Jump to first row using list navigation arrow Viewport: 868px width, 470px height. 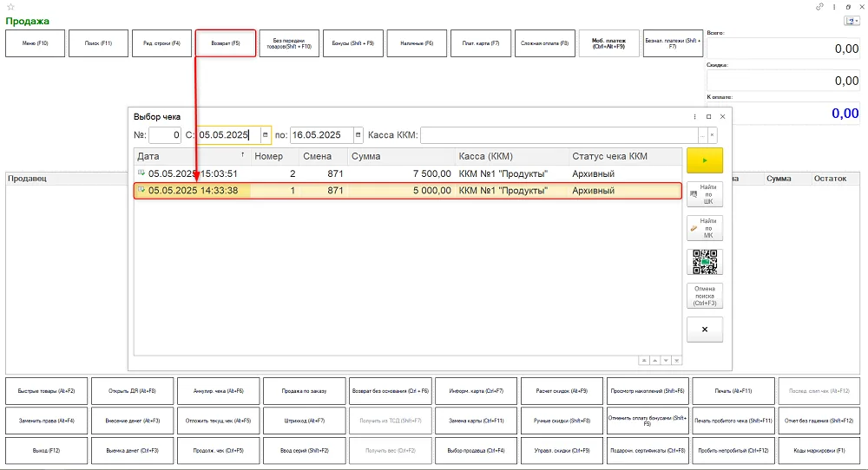coord(644,361)
